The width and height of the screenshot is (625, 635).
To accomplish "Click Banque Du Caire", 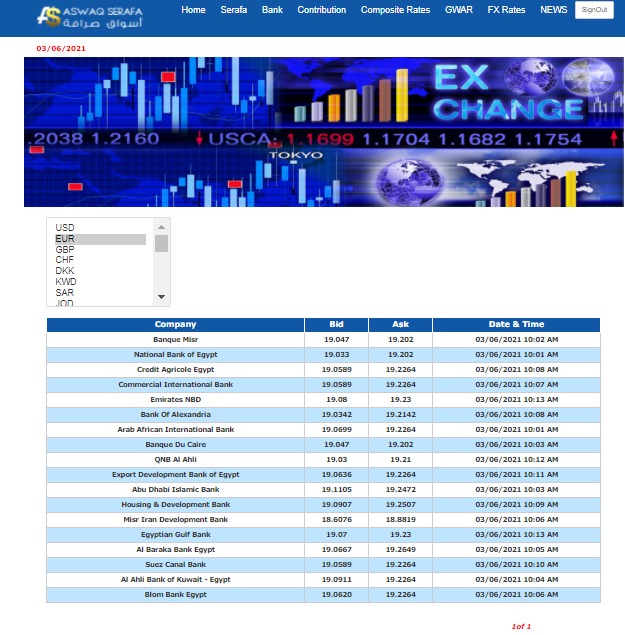I will click(x=175, y=444).
